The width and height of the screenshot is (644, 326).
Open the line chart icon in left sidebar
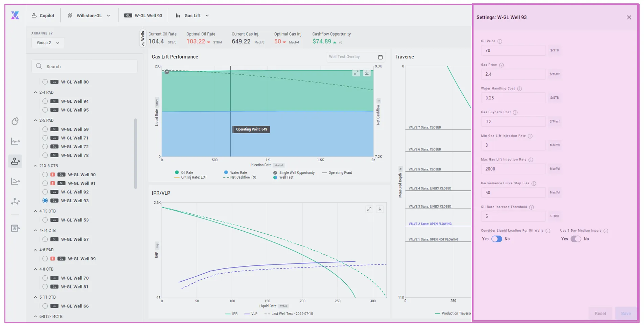(x=15, y=141)
